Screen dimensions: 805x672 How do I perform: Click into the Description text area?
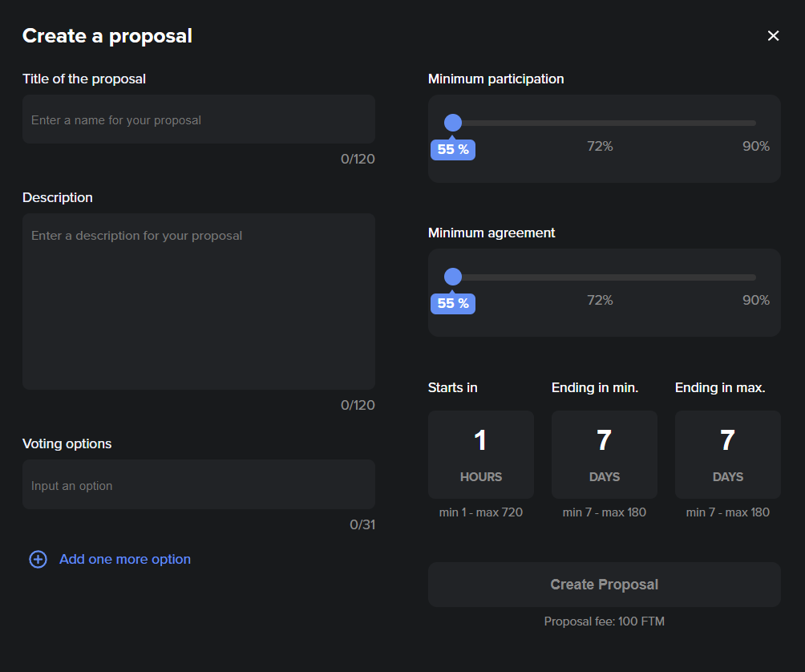198,301
